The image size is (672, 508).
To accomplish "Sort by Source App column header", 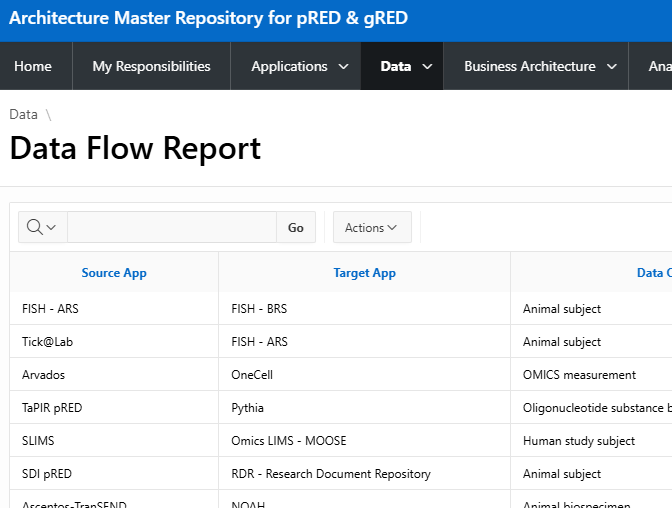I will pos(114,273).
